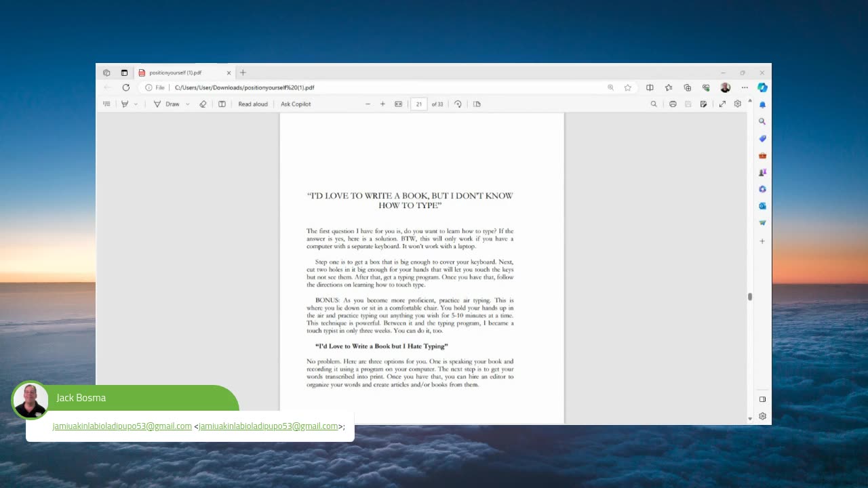Close the positionyourself (1).pdf tab

[x=229, y=73]
